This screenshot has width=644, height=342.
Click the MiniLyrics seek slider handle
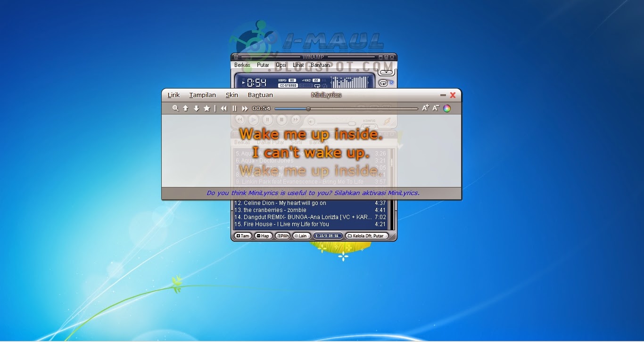[x=308, y=109]
